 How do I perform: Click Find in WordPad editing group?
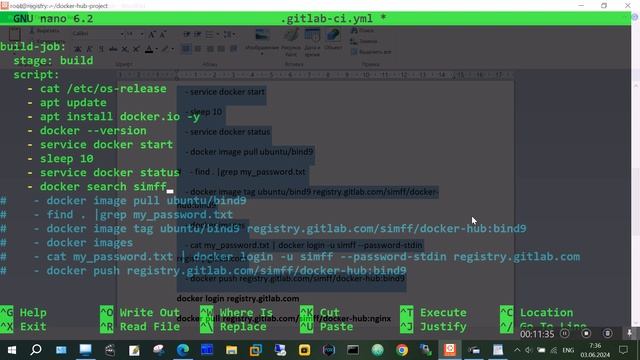pos(362,30)
